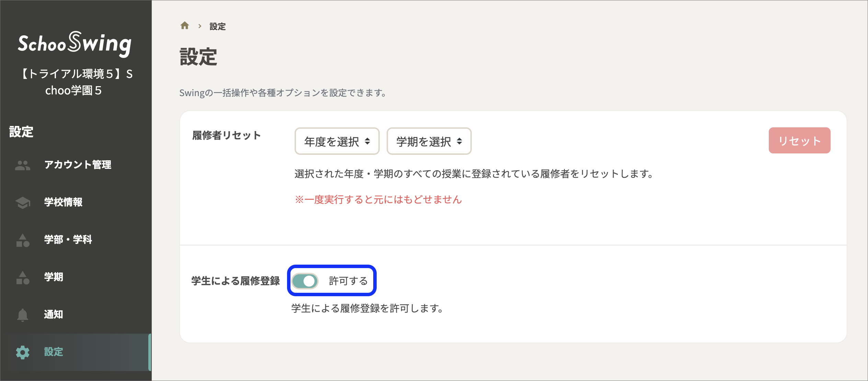
Task: Click the 設定 breadcrumb link
Action: tap(217, 26)
